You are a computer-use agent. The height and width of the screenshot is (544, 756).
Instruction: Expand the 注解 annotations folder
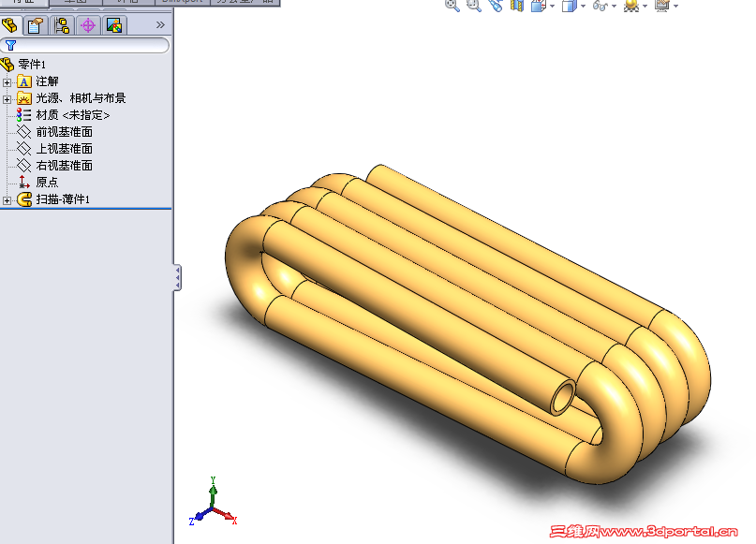pyautogui.click(x=7, y=82)
